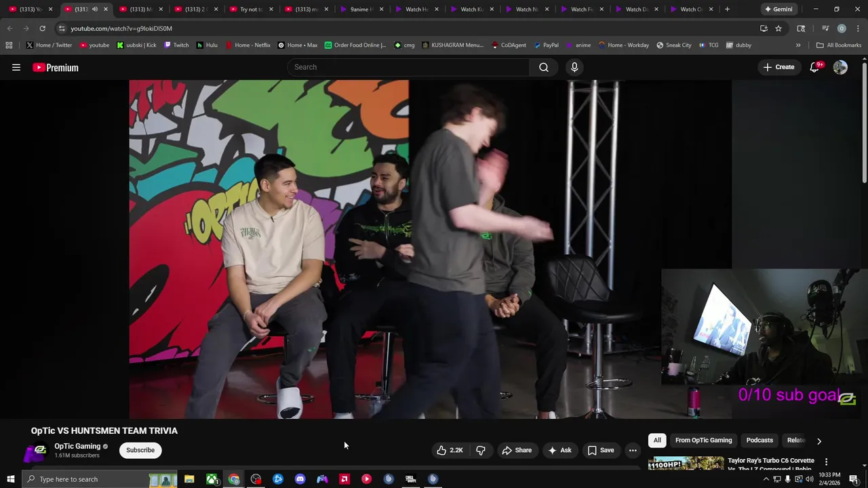Viewport: 868px width, 488px height.
Task: Open AMD software from taskbar
Action: tap(344, 479)
